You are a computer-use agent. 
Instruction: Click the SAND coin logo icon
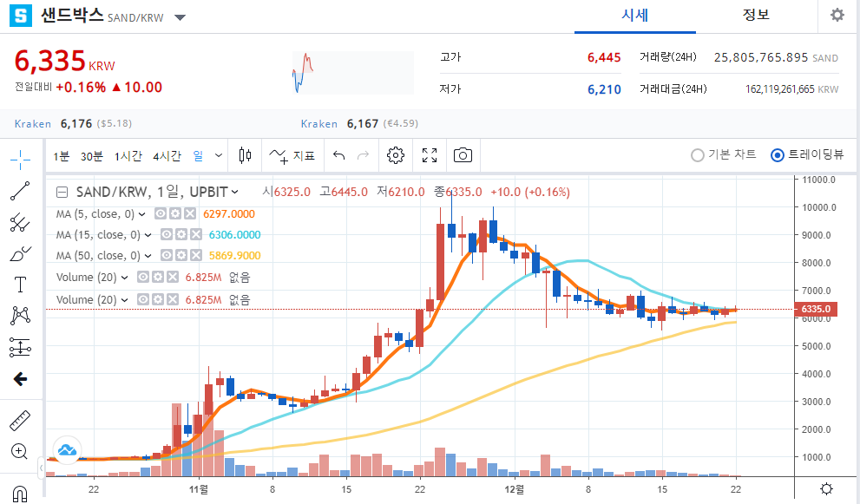pyautogui.click(x=21, y=16)
